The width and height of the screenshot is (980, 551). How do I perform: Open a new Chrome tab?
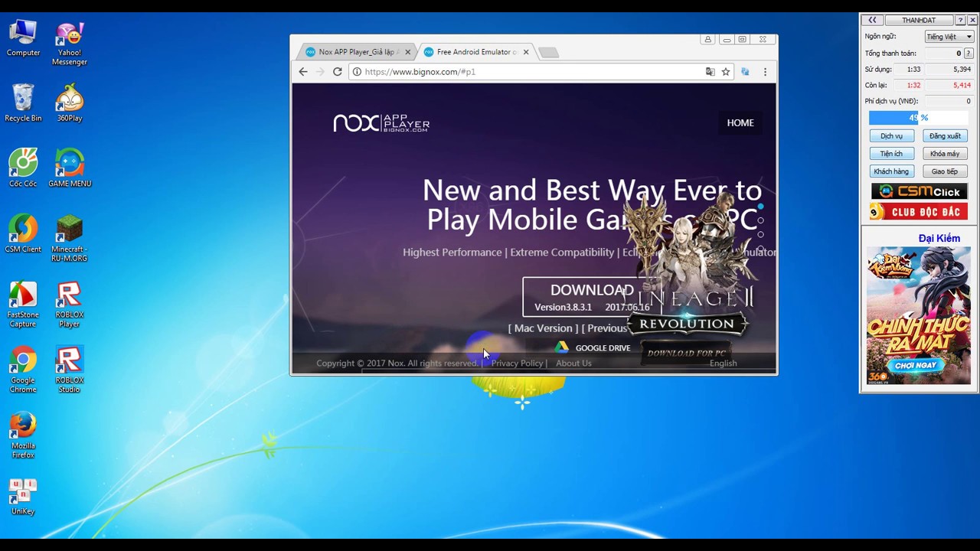548,52
